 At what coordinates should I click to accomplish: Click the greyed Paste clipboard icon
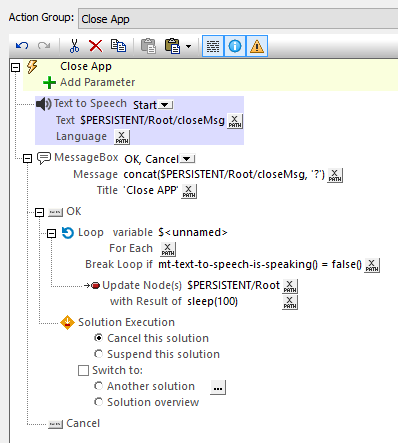click(148, 46)
